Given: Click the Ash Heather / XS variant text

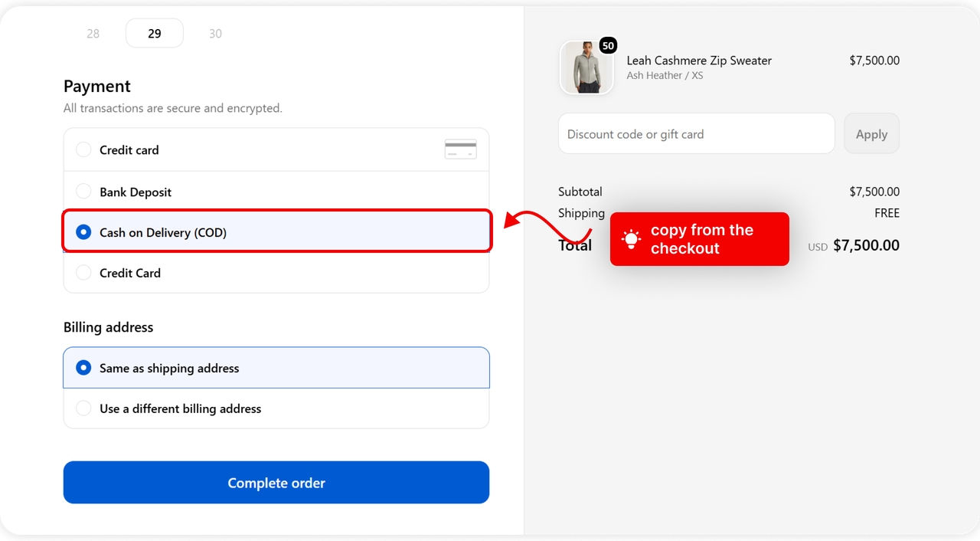Looking at the screenshot, I should pos(665,75).
